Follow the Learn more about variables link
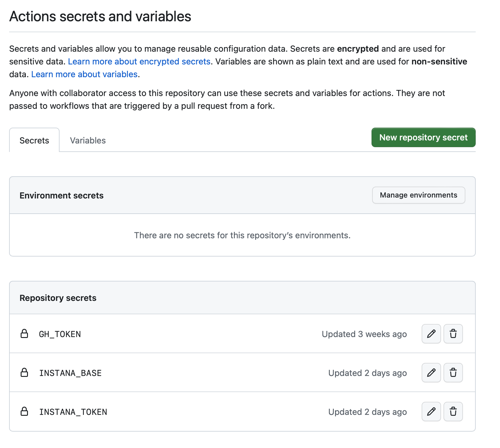Image resolution: width=500 pixels, height=448 pixels. (x=84, y=74)
